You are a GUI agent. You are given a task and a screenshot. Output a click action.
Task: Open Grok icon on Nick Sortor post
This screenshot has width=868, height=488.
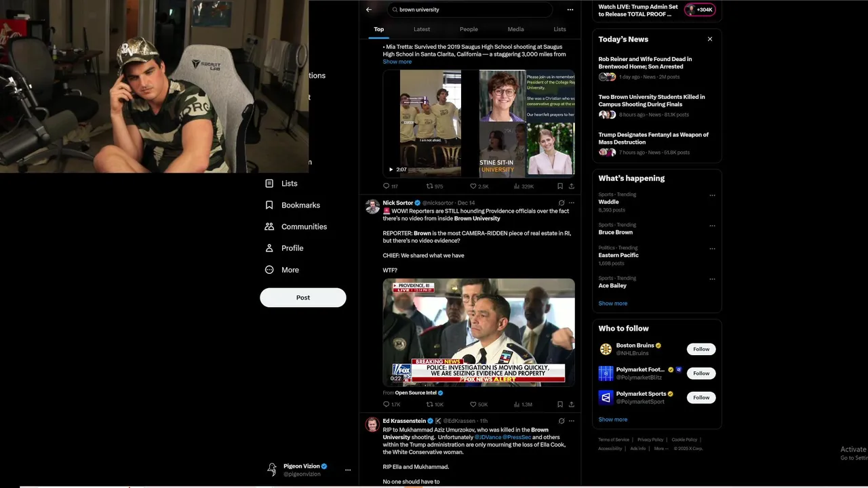click(x=561, y=203)
